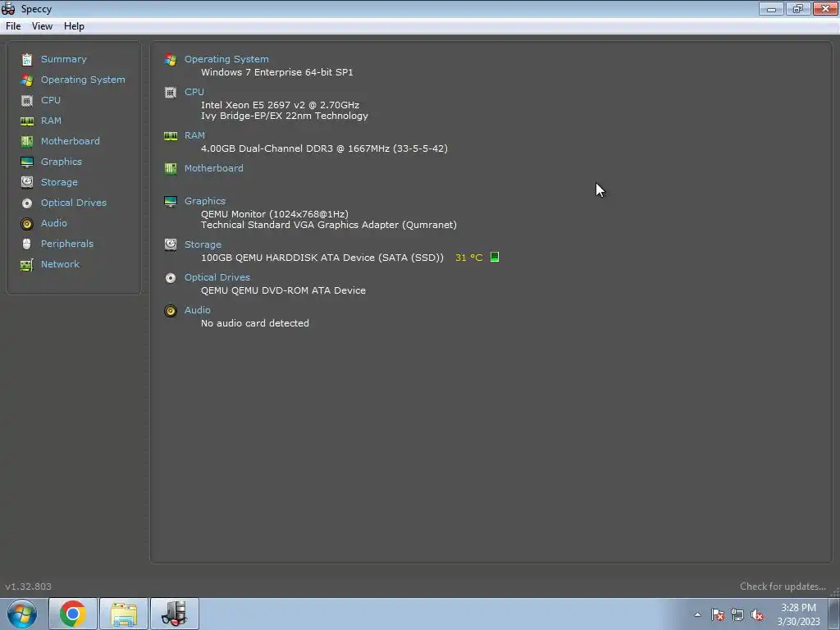This screenshot has height=630, width=840.
Task: Open the Motherboard heading link in summary
Action: [x=214, y=168]
